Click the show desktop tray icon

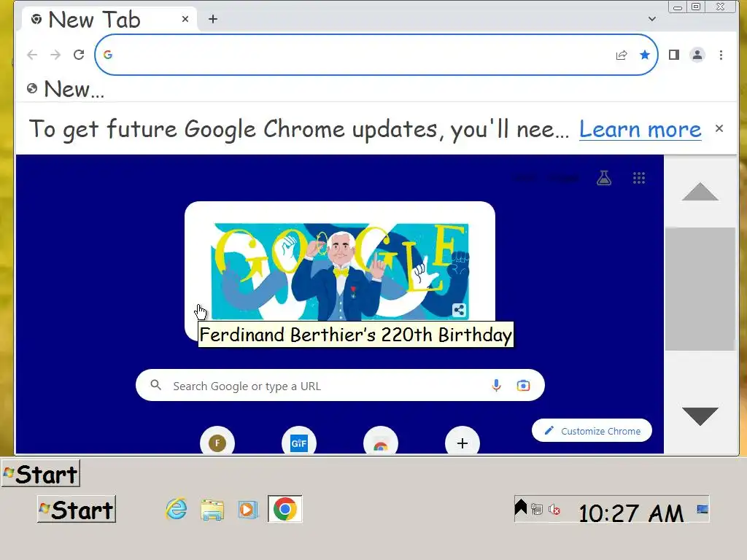point(703,510)
